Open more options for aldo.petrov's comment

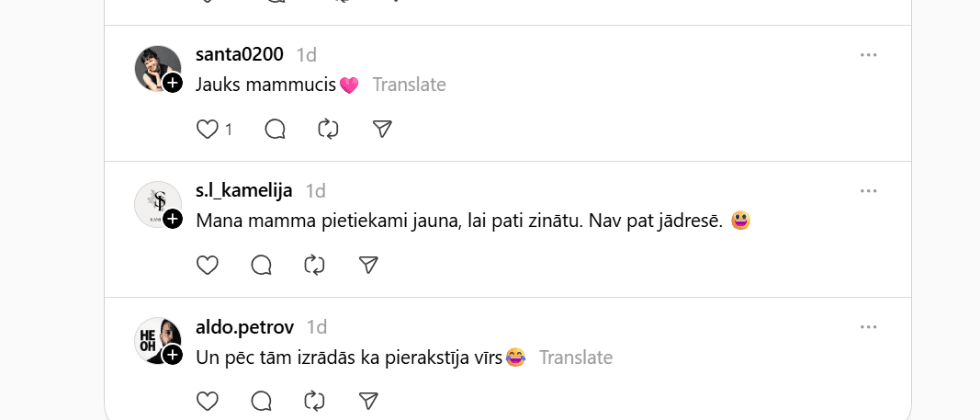pos(869,327)
